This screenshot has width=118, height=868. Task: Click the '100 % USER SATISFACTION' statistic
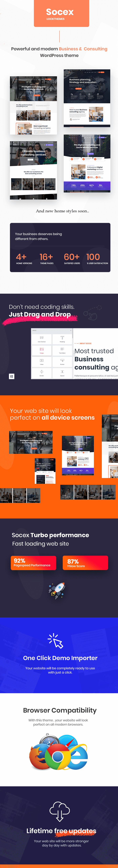tap(97, 258)
